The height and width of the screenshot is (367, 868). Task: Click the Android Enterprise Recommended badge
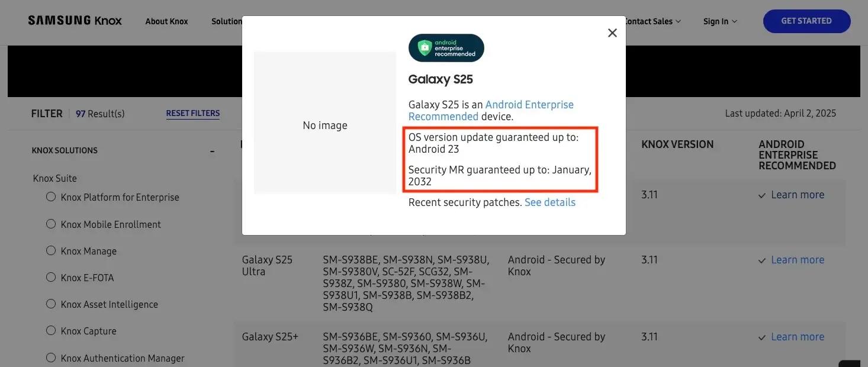[x=446, y=48]
